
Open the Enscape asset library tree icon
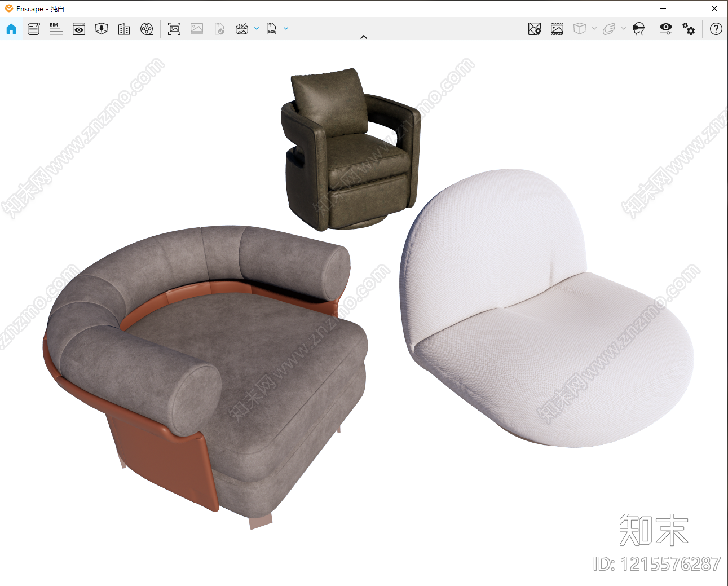pyautogui.click(x=102, y=29)
